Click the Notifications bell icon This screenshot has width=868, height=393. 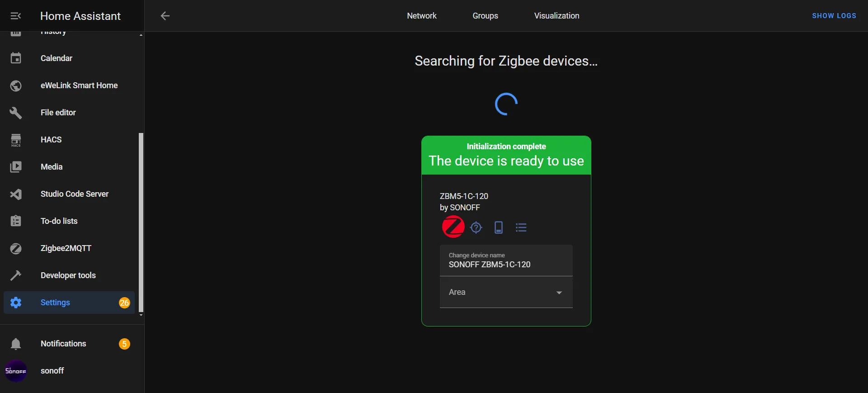click(16, 344)
